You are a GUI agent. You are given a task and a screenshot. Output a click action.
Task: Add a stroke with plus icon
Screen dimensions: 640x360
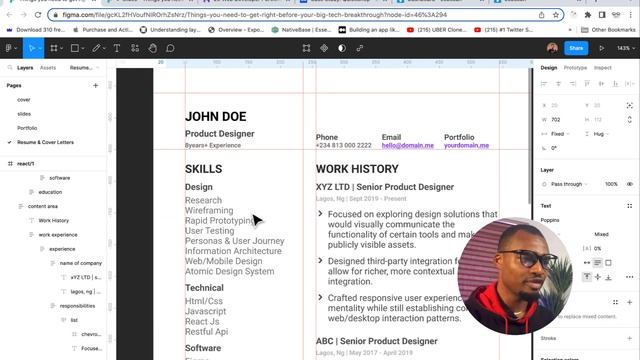pos(629,338)
